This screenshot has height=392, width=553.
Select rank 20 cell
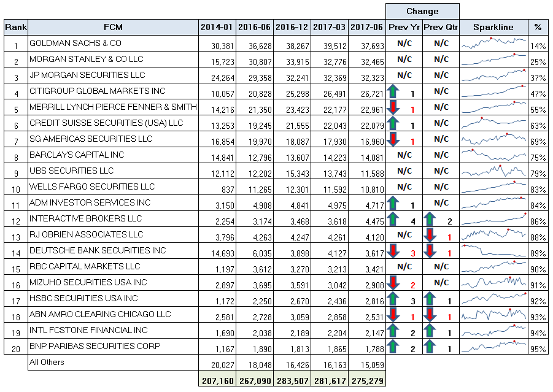[x=16, y=347]
